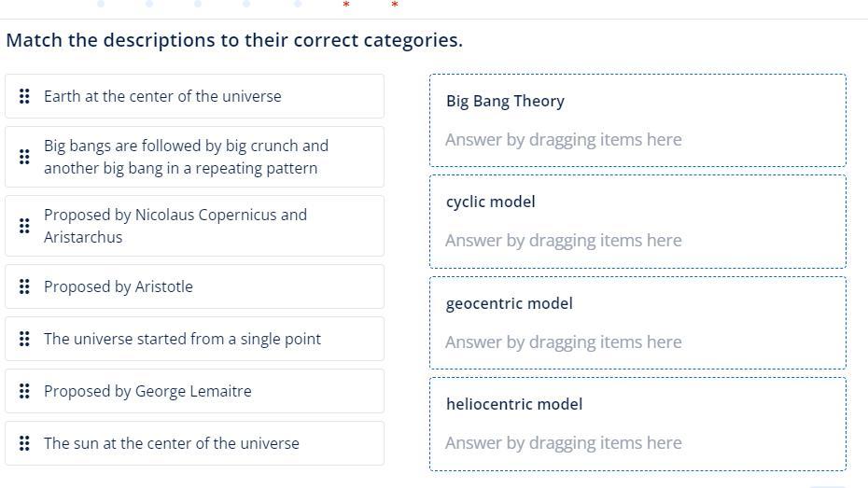Select 'The universe started from a single point' card
The image size is (868, 488).
[x=194, y=339]
